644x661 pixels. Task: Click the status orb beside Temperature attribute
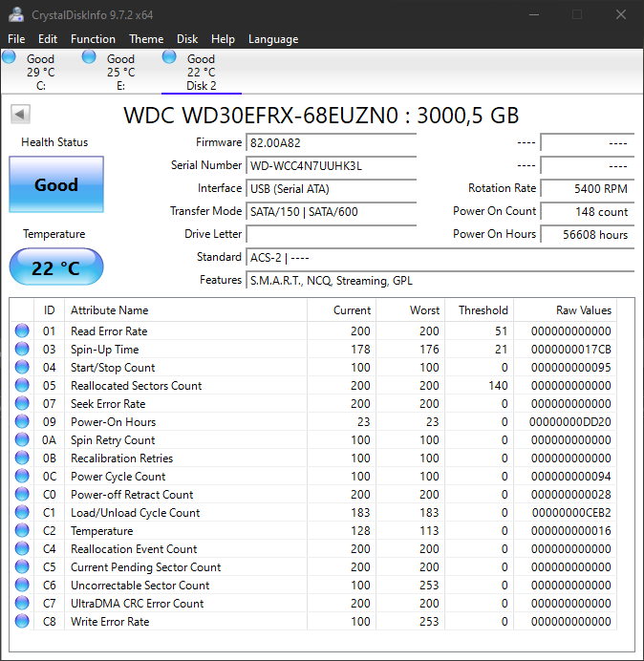(x=22, y=531)
